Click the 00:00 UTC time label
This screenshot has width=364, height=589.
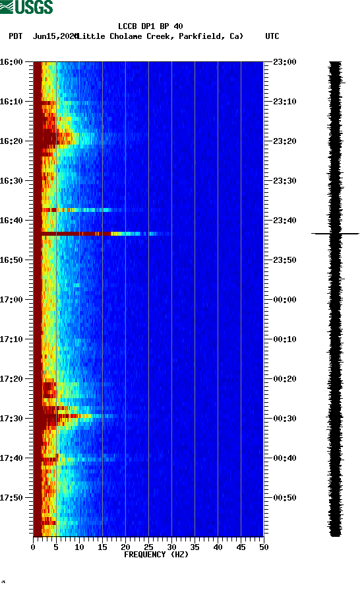[285, 300]
